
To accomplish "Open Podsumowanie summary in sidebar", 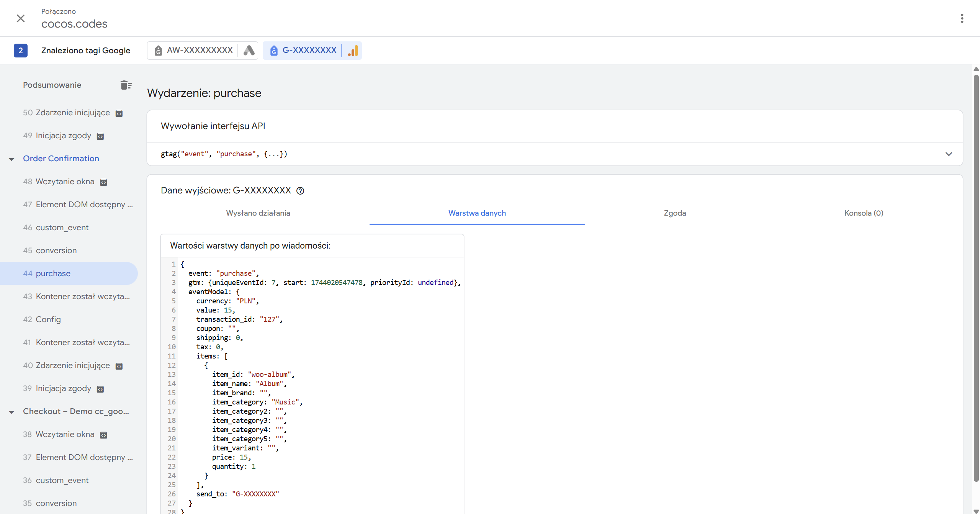I will tap(52, 85).
